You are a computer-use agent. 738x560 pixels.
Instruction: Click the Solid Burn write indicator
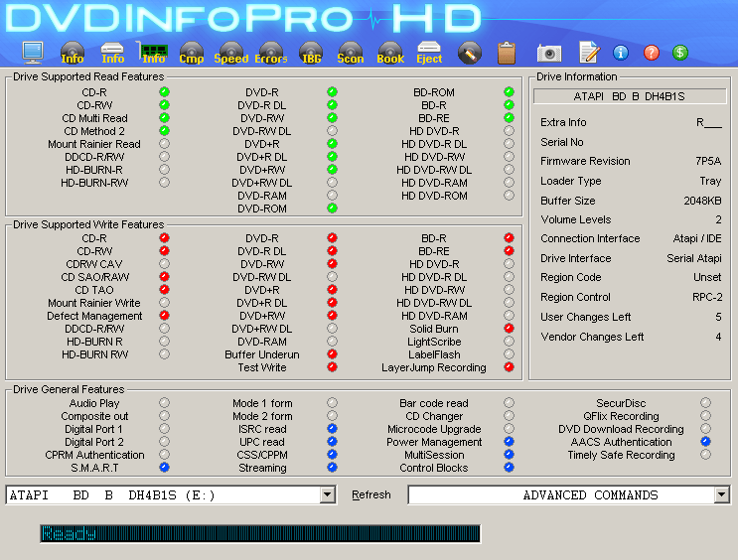(509, 328)
